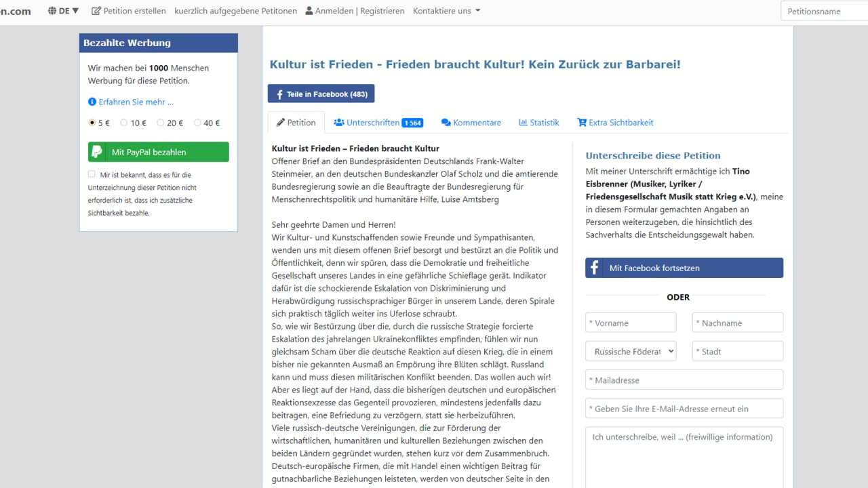Open kuerzlich aufgegebene Petitonen
Viewport: 868px width, 488px height.
pos(235,10)
